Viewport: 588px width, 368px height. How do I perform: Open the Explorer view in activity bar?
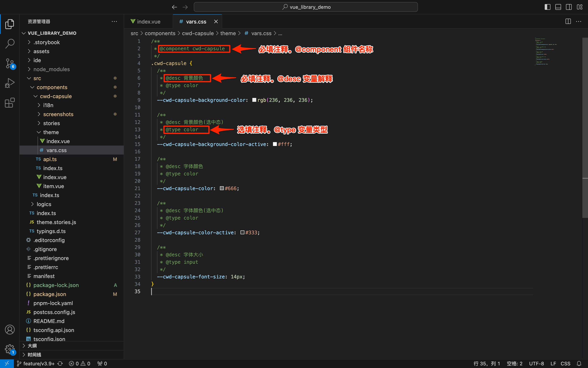click(x=10, y=24)
